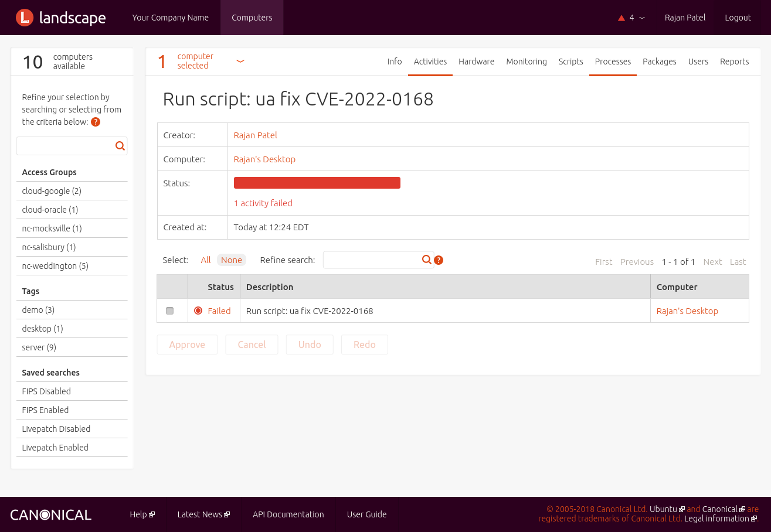Click help icon next to Refine search
Image resolution: width=771 pixels, height=532 pixels.
click(x=439, y=260)
